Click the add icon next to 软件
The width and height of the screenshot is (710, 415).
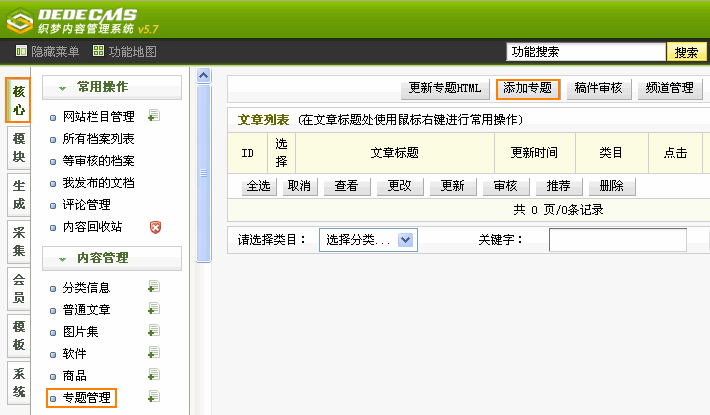pos(154,353)
